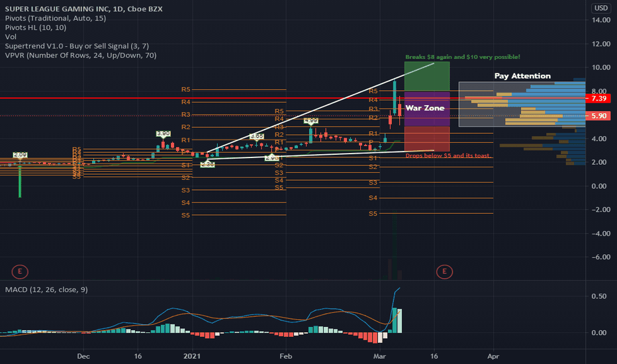Click the 0.50 MACD scale value
Image resolution: width=617 pixels, height=364 pixels.
pyautogui.click(x=599, y=296)
